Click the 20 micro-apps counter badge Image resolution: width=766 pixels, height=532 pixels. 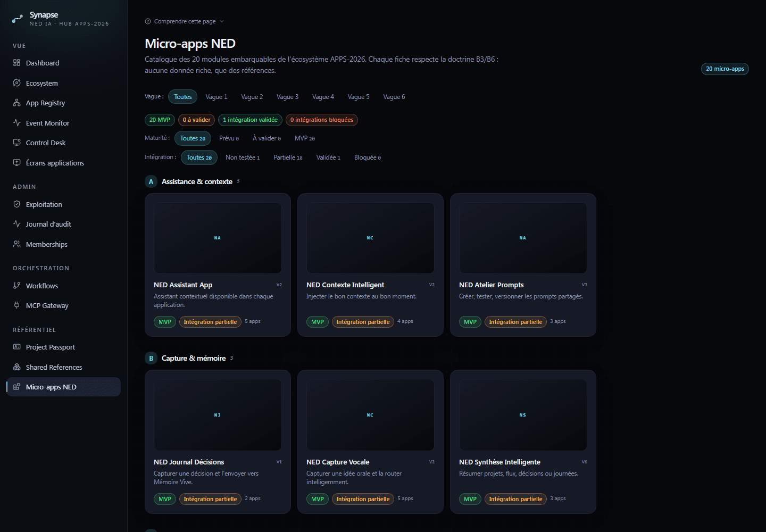[x=725, y=69]
